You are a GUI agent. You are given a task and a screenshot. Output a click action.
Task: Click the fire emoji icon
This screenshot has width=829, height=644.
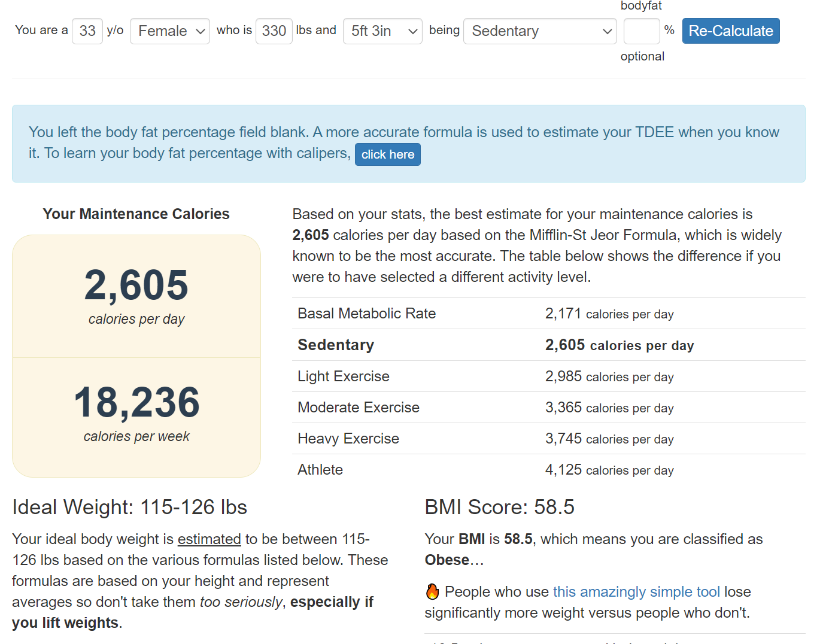432,591
